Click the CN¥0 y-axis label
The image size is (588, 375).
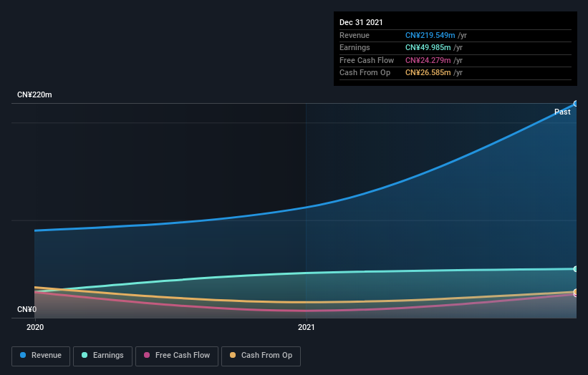point(26,309)
